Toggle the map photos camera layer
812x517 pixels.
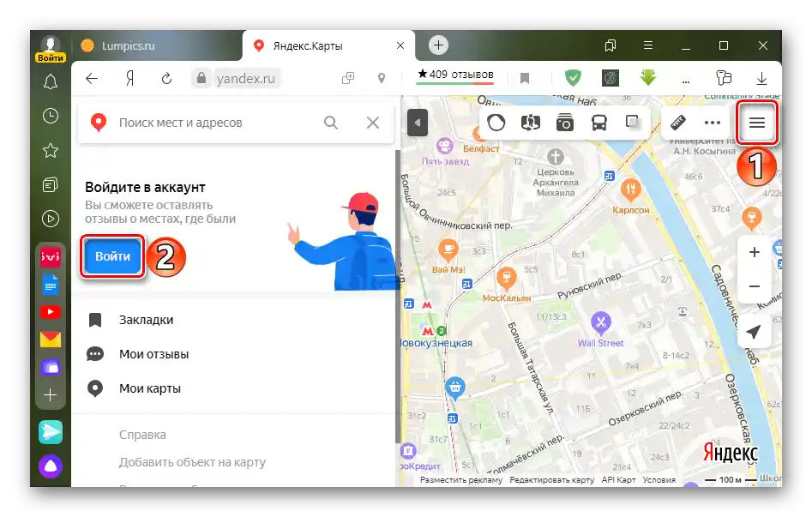565,123
